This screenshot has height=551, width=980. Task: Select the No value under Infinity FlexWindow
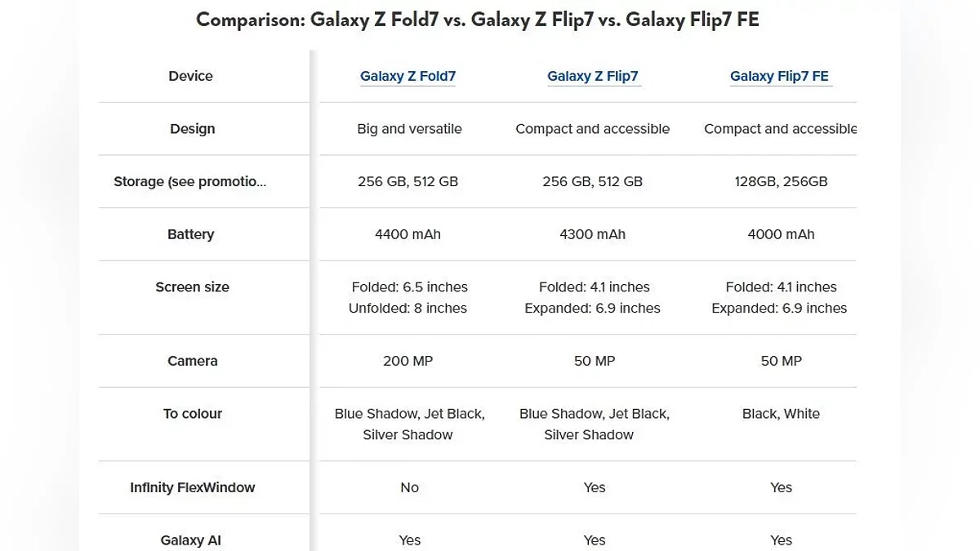tap(409, 487)
